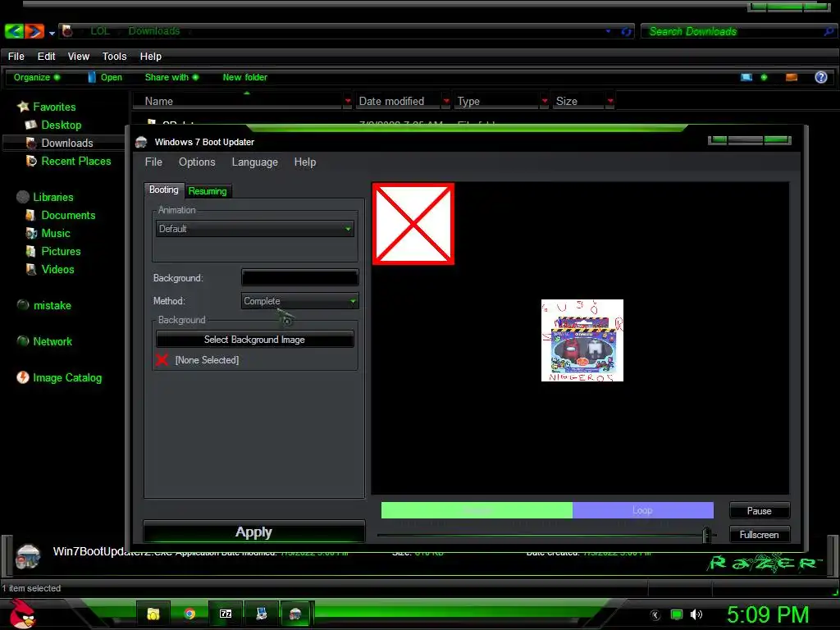The image size is (840, 630).
Task: Switch to the Resuming tab
Action: click(208, 191)
